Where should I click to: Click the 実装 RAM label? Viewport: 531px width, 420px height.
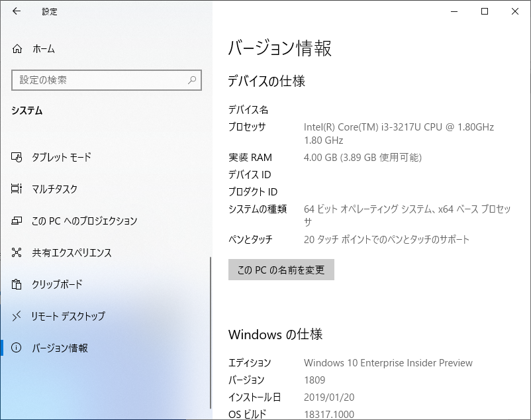(x=250, y=158)
